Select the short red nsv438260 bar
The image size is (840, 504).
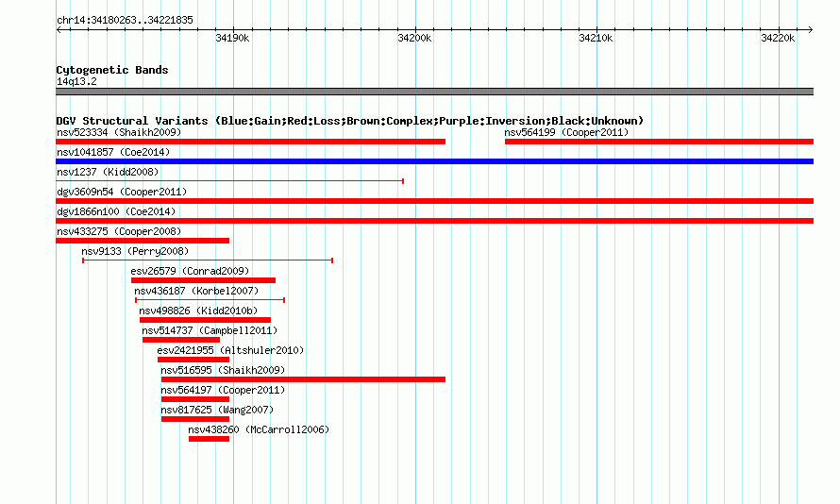[x=209, y=439]
